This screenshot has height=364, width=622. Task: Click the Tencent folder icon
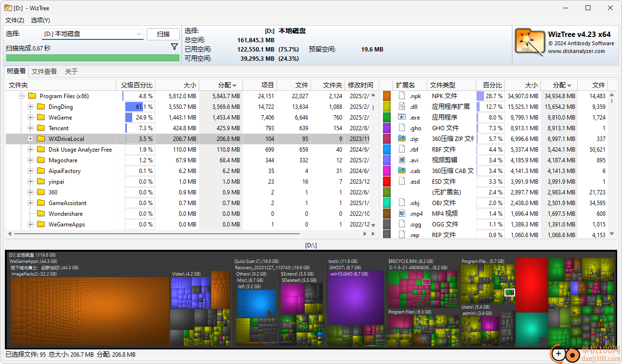pyautogui.click(x=41, y=128)
